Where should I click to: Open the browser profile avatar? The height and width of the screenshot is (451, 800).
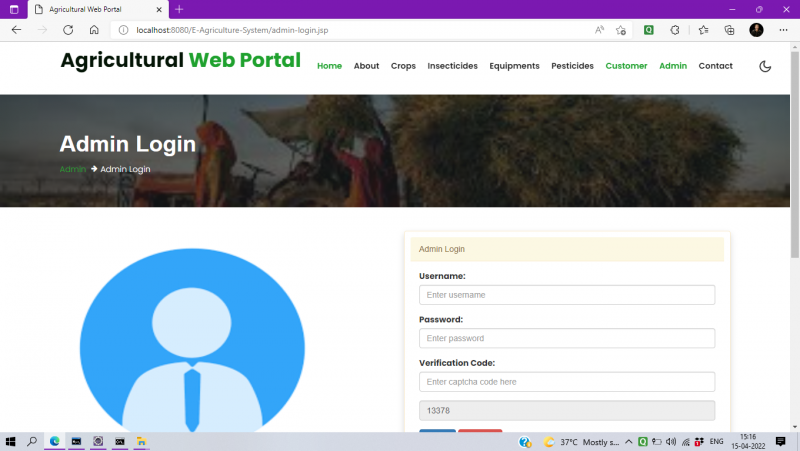(756, 30)
